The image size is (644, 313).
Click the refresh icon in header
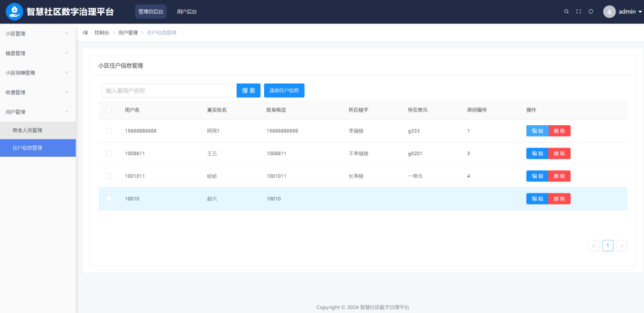point(591,12)
